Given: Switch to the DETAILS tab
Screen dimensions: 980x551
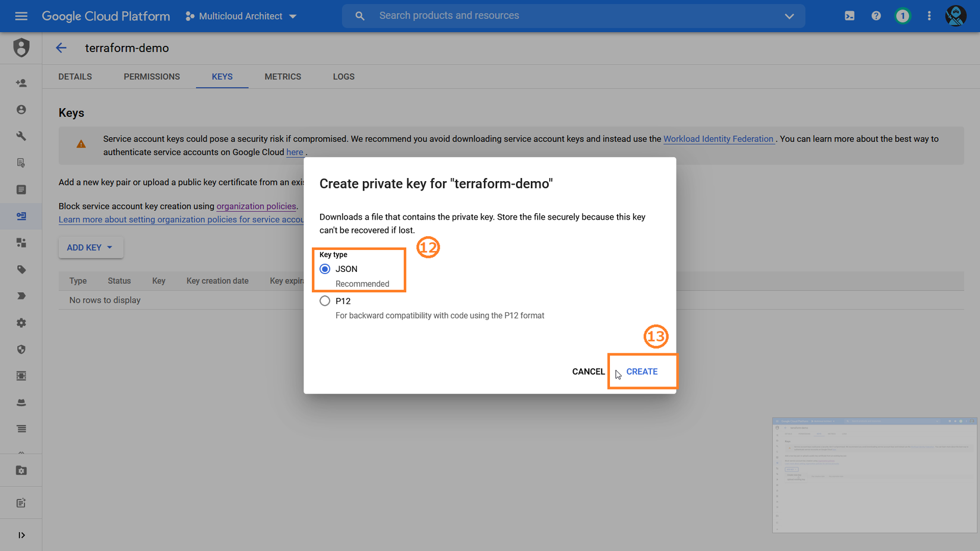Looking at the screenshot, I should pos(75,77).
